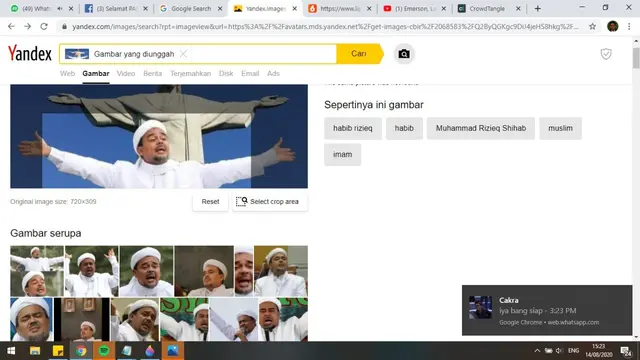This screenshot has width=640, height=360.
Task: Click the habib tag
Action: (x=404, y=128)
